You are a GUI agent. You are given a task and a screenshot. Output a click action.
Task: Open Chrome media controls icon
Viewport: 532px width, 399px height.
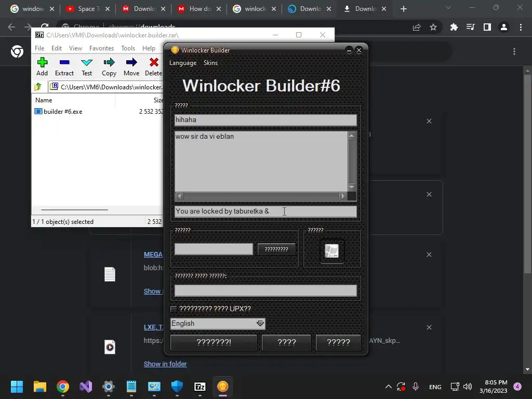tap(471, 27)
